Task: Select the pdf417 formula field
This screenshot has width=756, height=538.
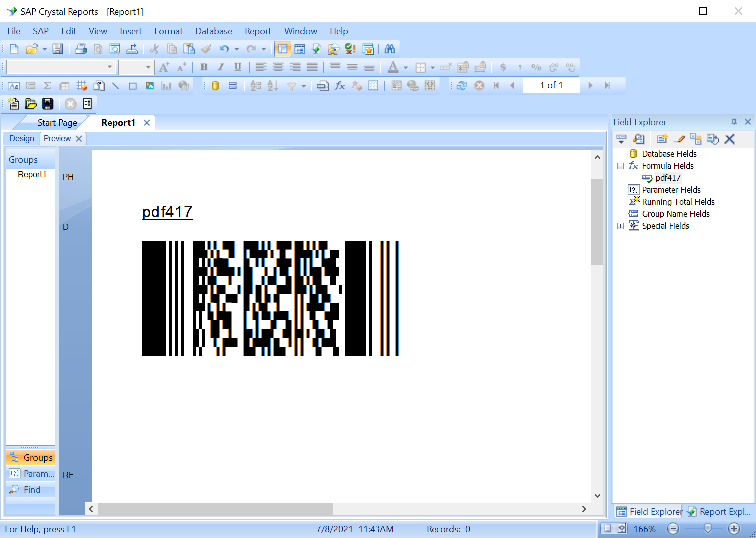Action: pyautogui.click(x=668, y=178)
